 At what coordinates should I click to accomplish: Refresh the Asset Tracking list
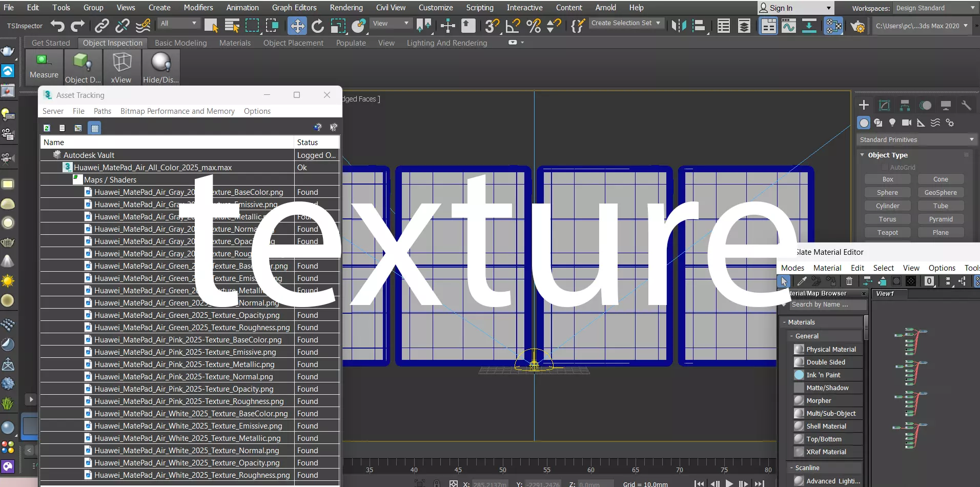47,128
